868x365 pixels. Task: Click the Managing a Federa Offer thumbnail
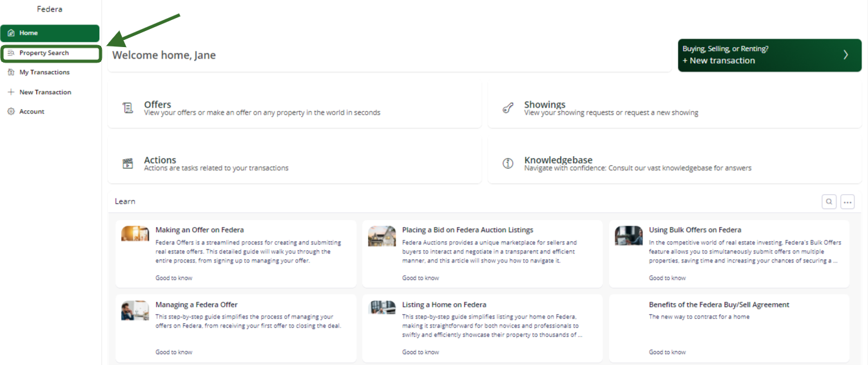[135, 311]
